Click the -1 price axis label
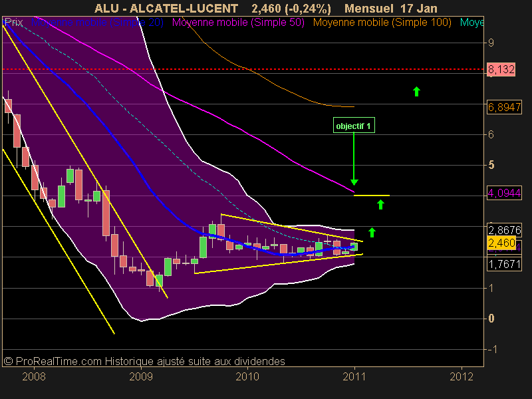532x399 pixels. [492, 349]
